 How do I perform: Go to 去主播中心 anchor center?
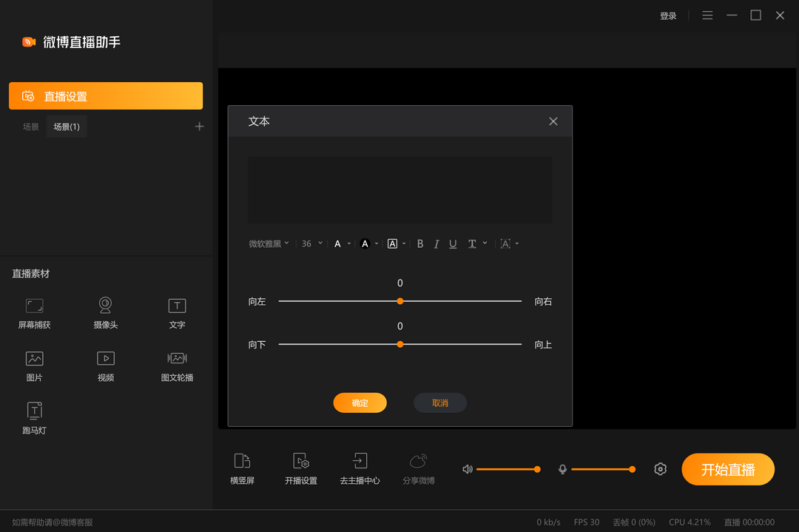click(360, 468)
